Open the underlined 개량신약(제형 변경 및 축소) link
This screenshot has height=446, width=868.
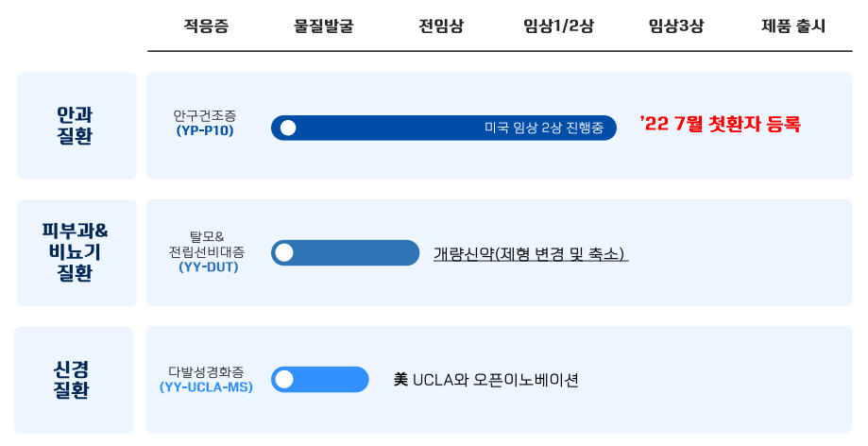click(x=531, y=254)
